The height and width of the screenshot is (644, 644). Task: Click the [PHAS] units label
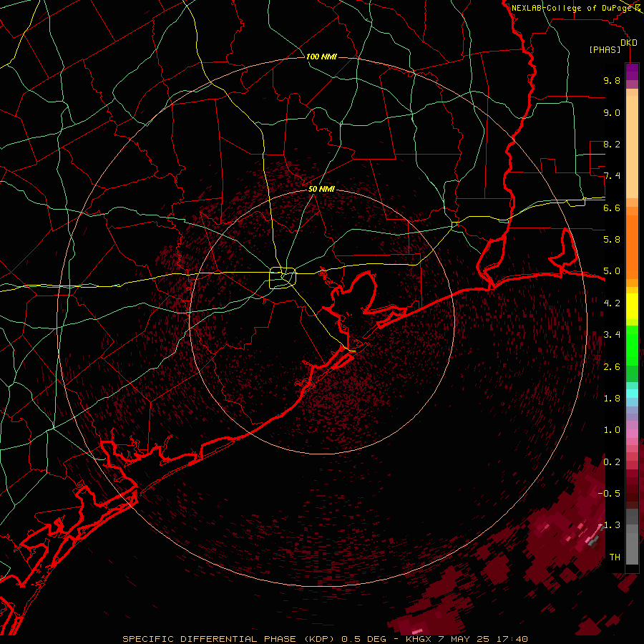(x=605, y=50)
